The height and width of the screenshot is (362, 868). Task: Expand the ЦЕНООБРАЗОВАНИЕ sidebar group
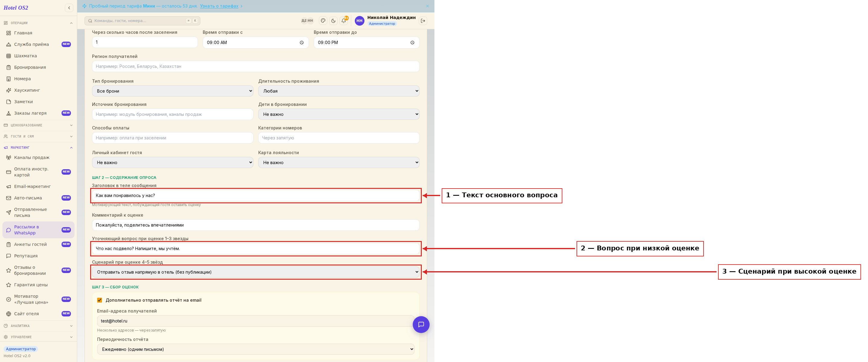tap(38, 125)
